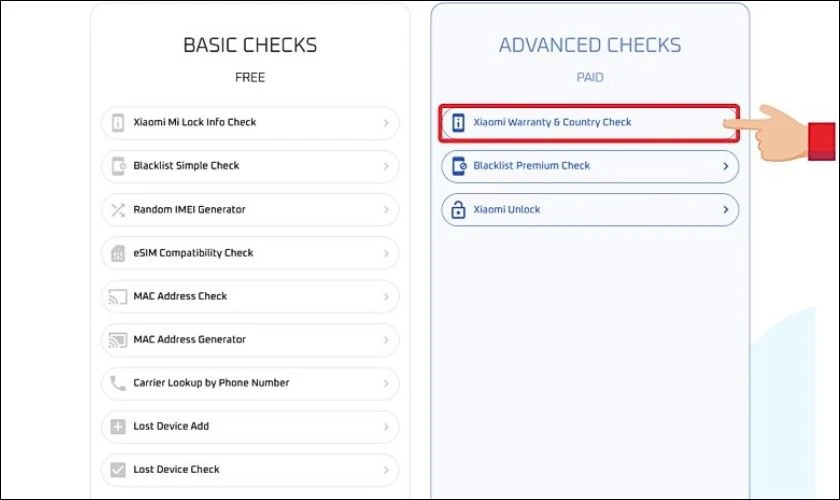Click the eSIM Compatibility Check SIM icon
840x500 pixels.
coord(118,253)
